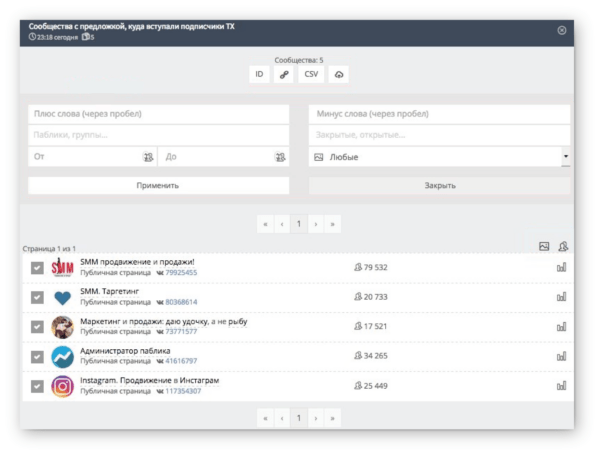This screenshot has width=600, height=455.
Task: Click the Instagram logo avatar
Action: click(62, 387)
